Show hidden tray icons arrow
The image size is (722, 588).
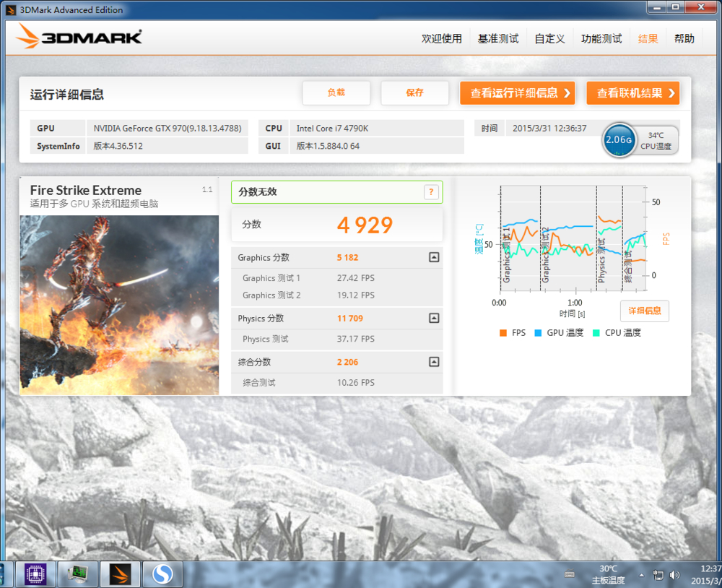(641, 575)
